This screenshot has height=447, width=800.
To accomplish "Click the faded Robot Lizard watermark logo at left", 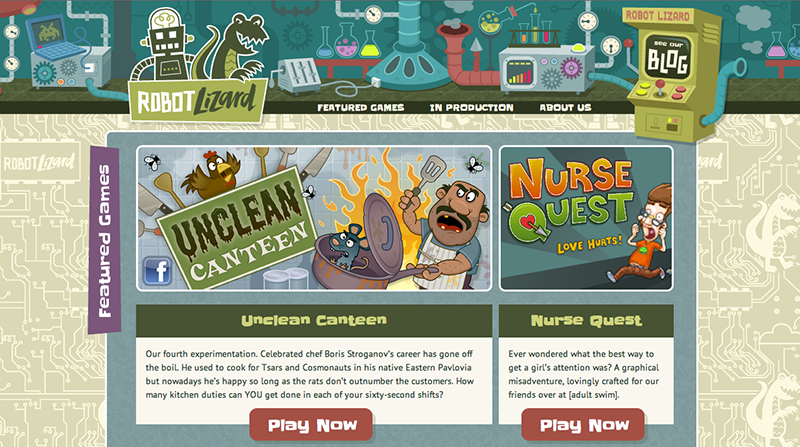I will (40, 163).
